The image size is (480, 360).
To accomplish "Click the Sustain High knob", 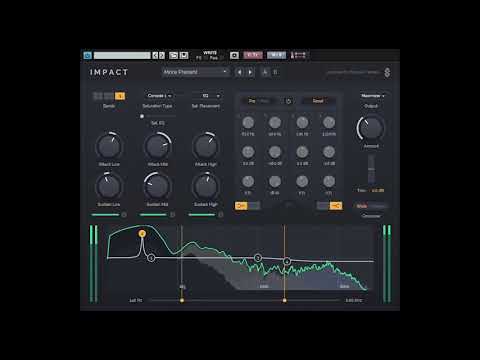I will 206,186.
